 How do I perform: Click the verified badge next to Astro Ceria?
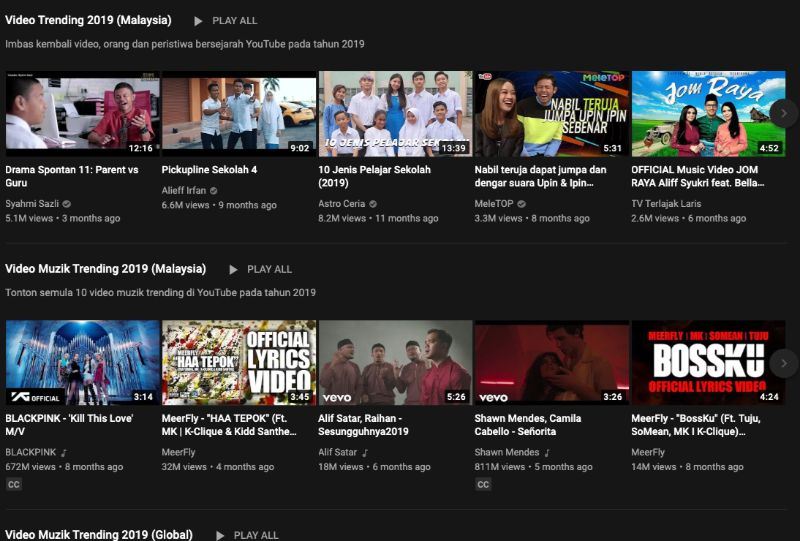tap(373, 204)
